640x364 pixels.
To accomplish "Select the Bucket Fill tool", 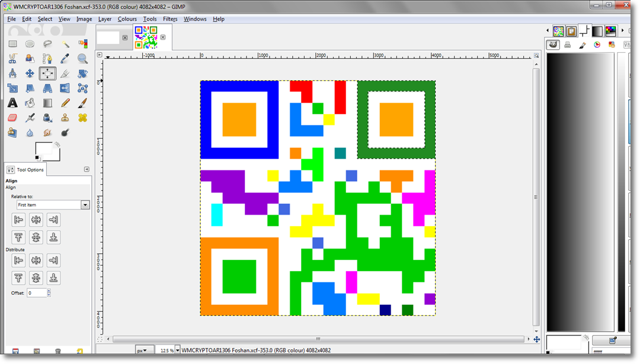I will click(30, 103).
